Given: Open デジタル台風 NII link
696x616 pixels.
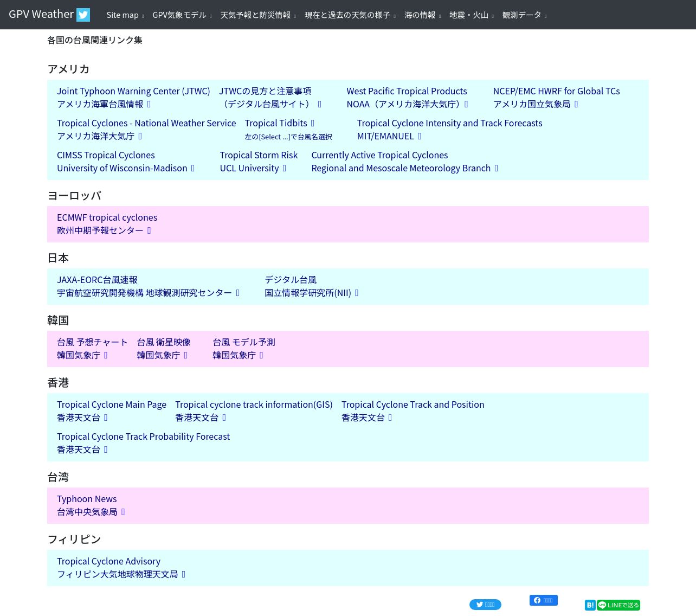Looking at the screenshot, I should [x=312, y=286].
